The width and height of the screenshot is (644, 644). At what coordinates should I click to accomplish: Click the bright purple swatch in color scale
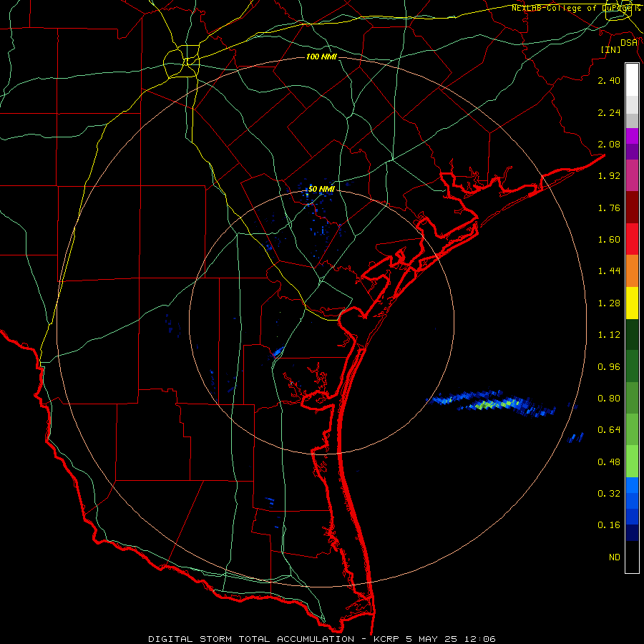tap(632, 136)
